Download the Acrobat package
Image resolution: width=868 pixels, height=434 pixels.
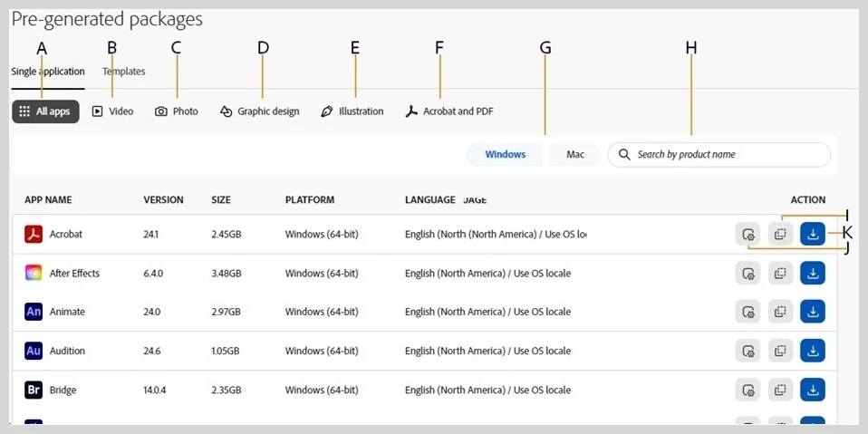point(813,234)
